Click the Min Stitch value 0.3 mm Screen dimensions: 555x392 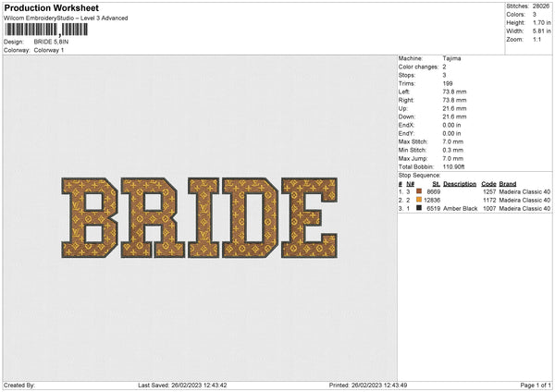(x=452, y=150)
